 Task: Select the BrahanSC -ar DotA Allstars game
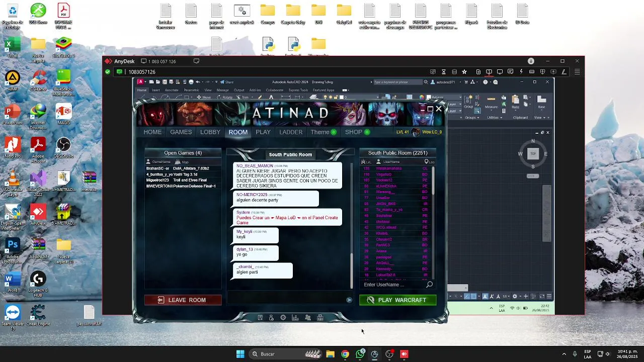tap(183, 168)
